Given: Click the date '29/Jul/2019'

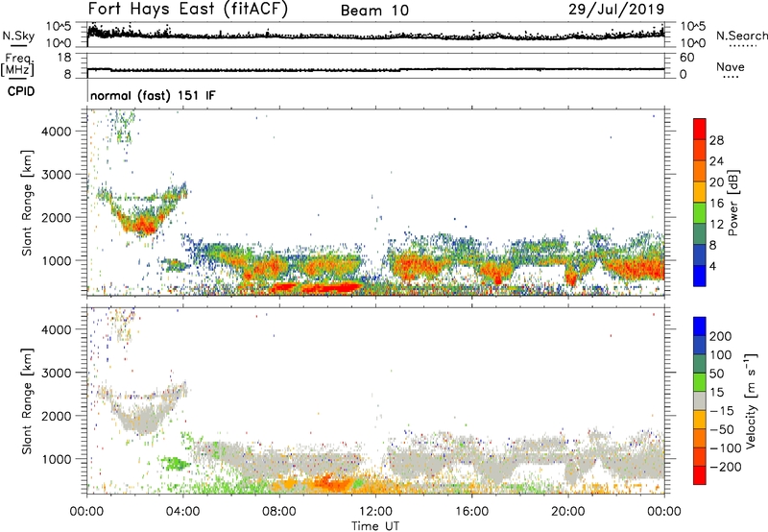Looking at the screenshot, I should (x=616, y=10).
